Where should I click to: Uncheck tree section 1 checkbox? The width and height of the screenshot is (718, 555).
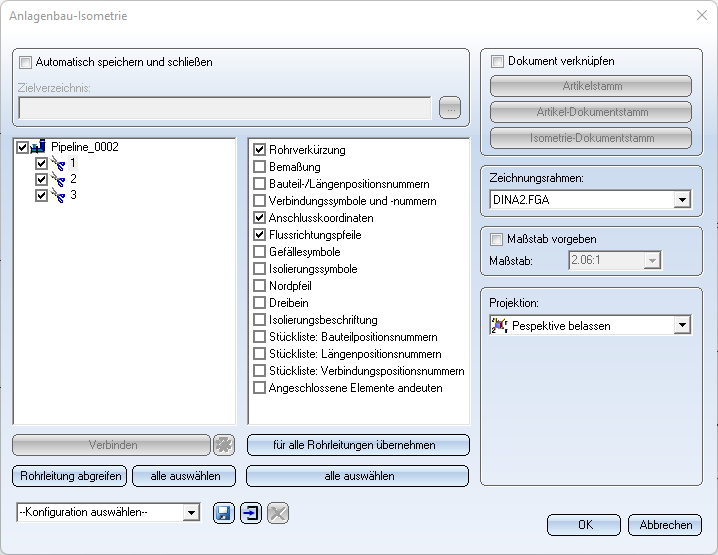(x=42, y=163)
